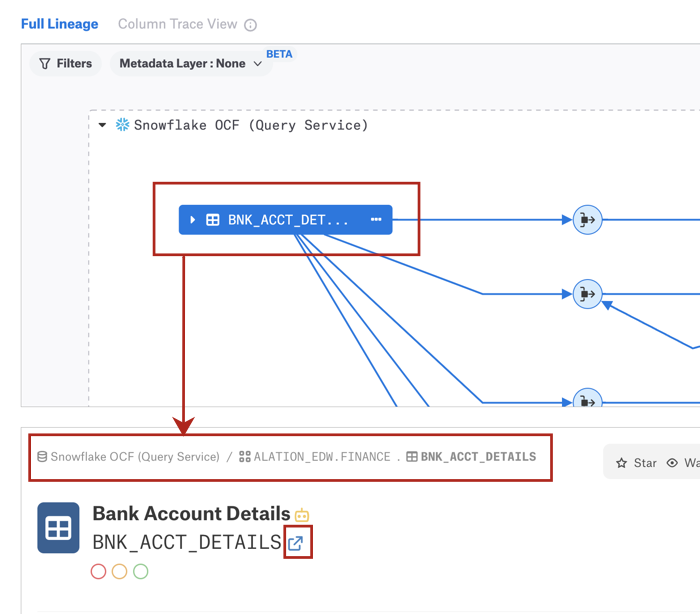The width and height of the screenshot is (700, 614).
Task: Toggle the Watch eye icon
Action: [672, 463]
